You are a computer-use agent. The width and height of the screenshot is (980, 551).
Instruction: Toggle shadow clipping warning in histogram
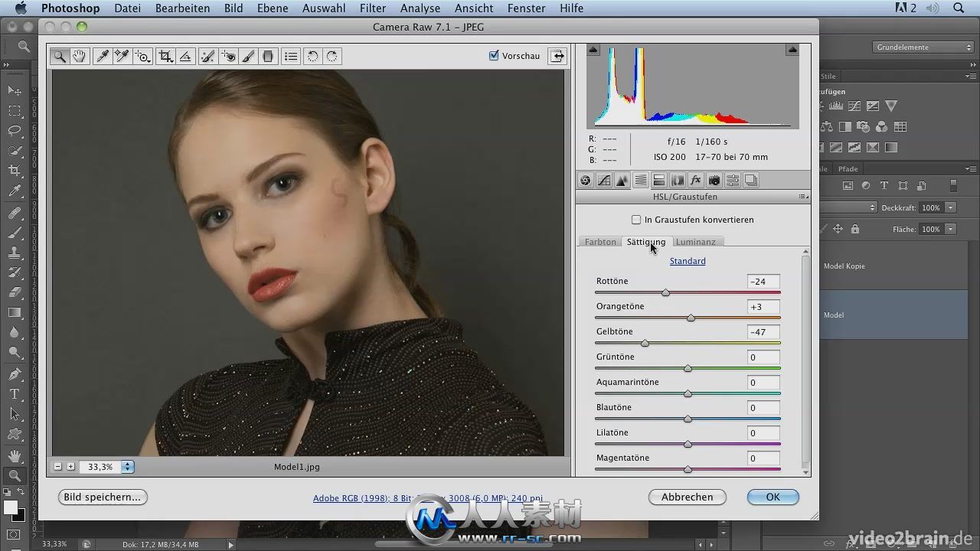[x=593, y=50]
